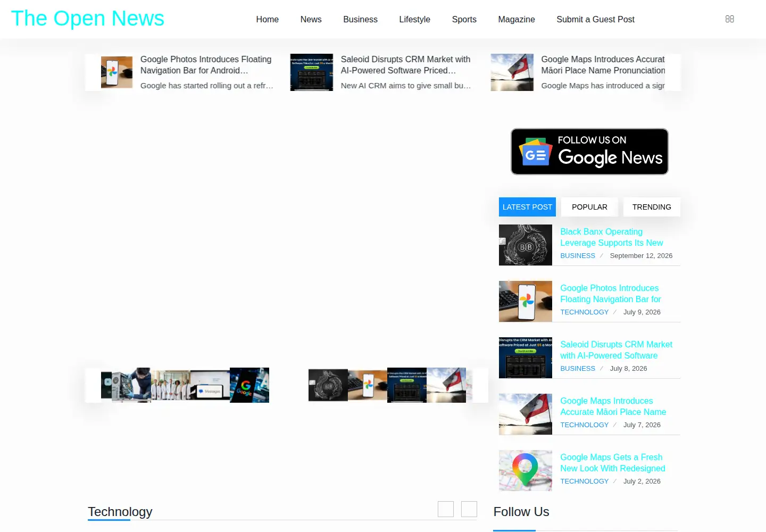Click The Open News site logo

88,19
